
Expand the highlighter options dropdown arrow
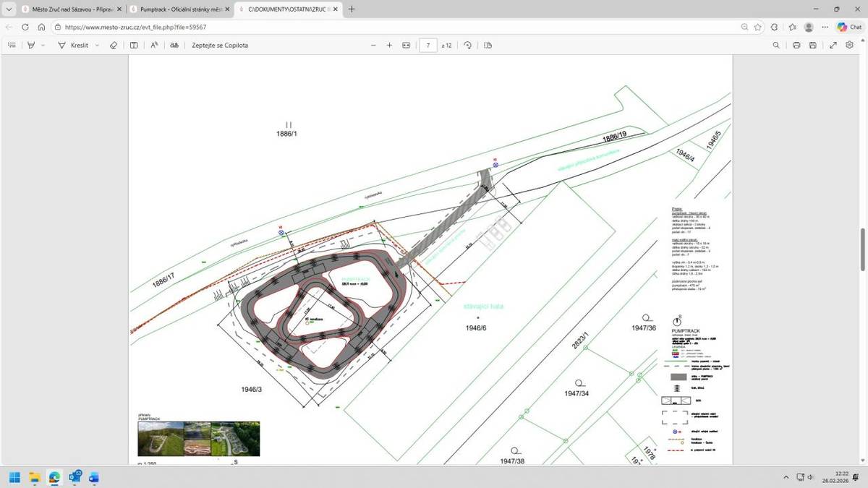coord(43,45)
